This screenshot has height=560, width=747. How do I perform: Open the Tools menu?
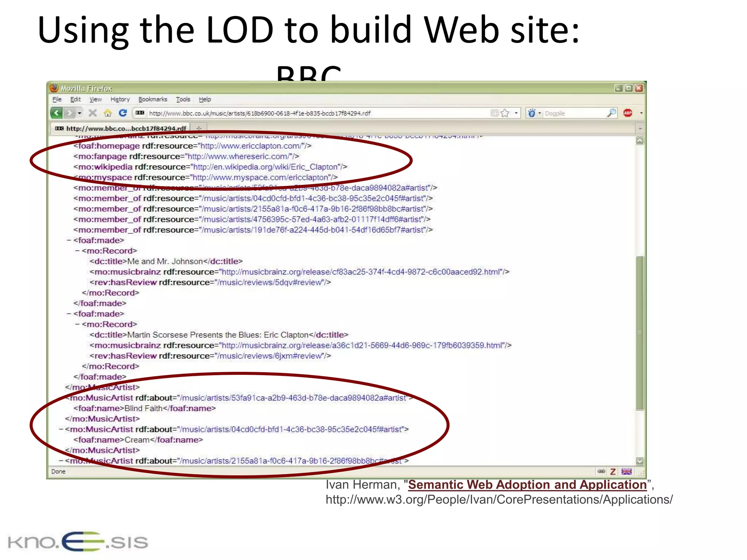pyautogui.click(x=183, y=99)
